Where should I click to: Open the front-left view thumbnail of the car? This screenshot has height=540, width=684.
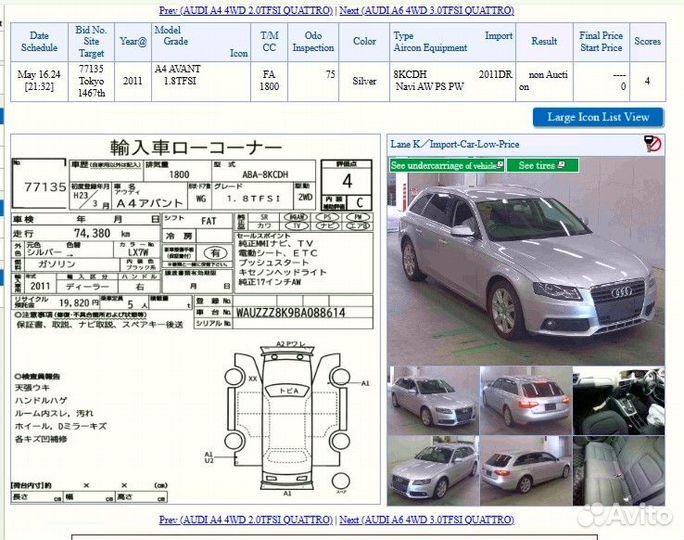(x=433, y=400)
